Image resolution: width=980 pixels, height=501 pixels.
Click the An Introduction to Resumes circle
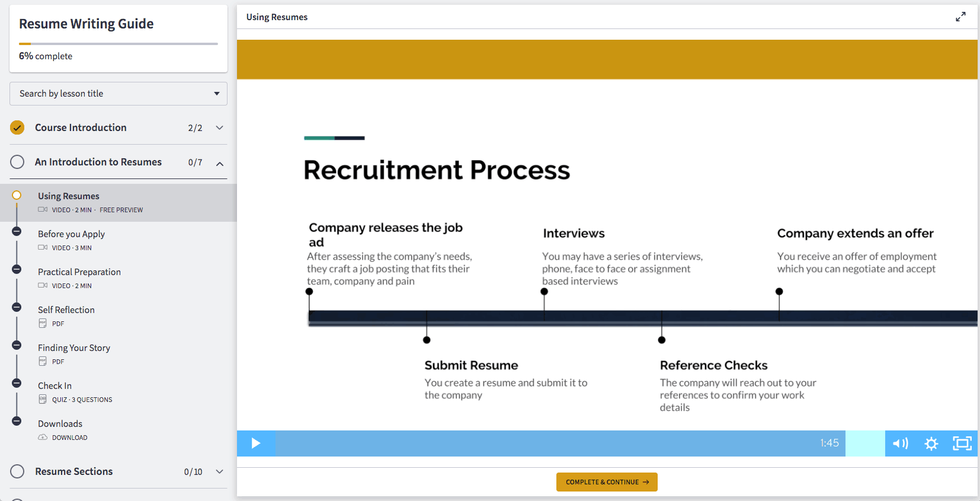click(17, 162)
